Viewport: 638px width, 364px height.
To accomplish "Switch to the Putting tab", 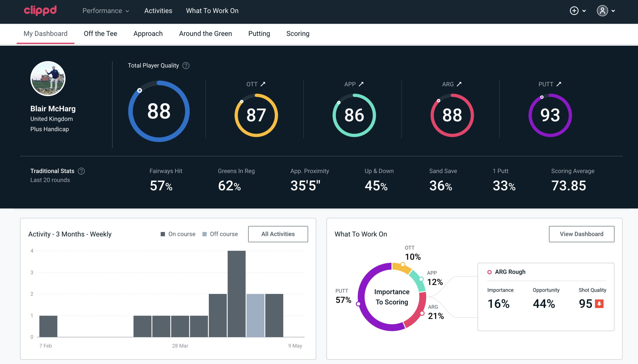I will point(259,33).
